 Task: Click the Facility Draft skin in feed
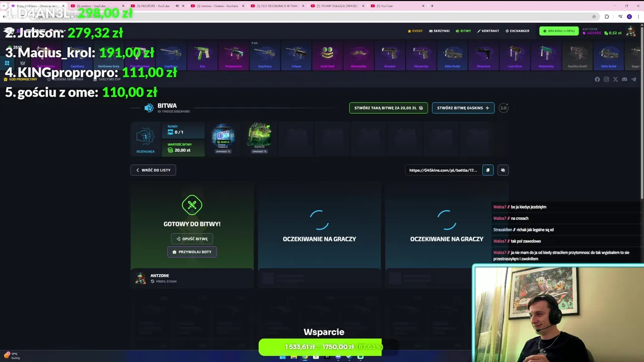coord(577,56)
